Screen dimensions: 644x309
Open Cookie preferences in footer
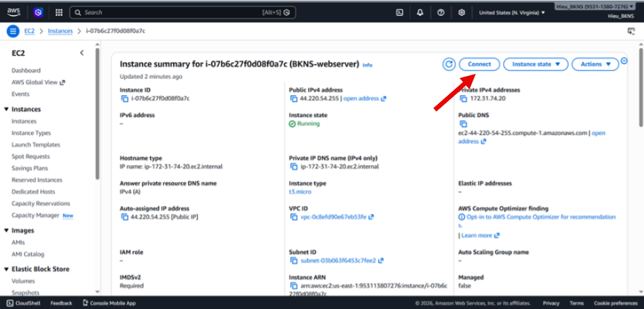(616, 303)
